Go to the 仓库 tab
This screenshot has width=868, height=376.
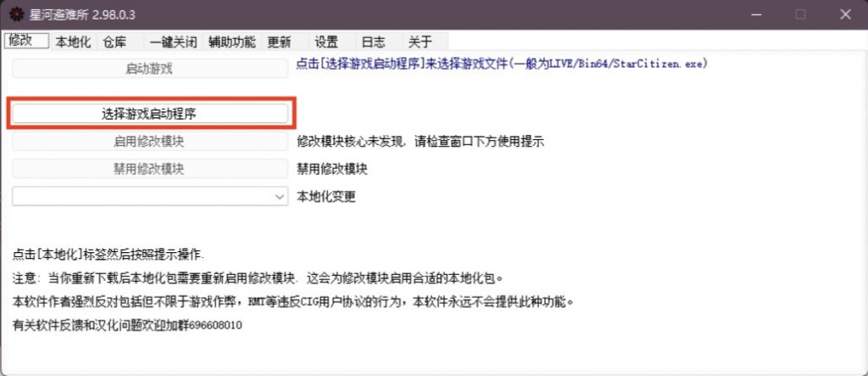114,42
